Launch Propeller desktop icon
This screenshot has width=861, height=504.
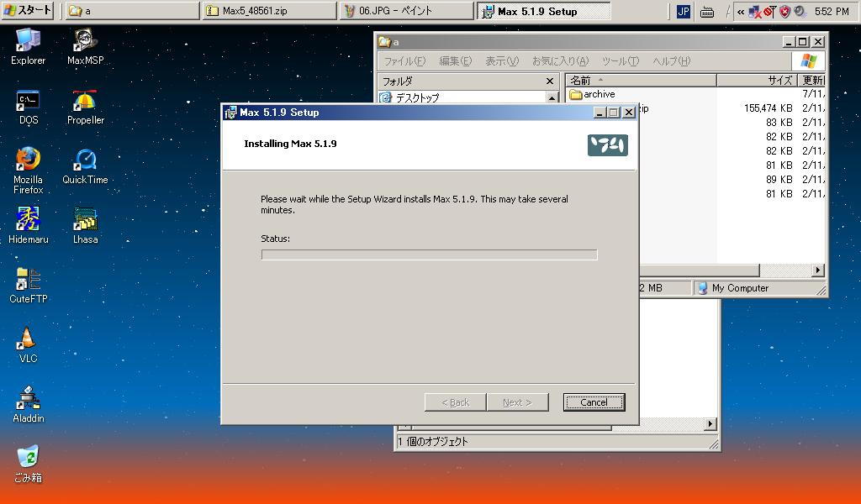click(85, 107)
